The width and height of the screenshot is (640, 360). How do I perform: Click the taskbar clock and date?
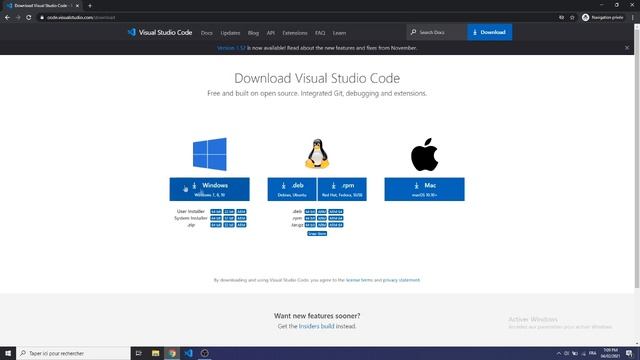click(x=611, y=353)
